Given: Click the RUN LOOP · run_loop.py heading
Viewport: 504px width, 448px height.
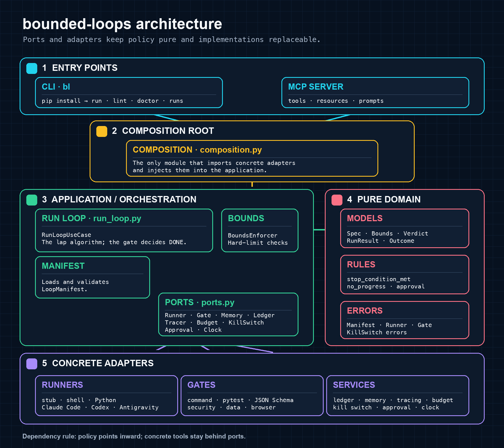Looking at the screenshot, I should [91, 218].
